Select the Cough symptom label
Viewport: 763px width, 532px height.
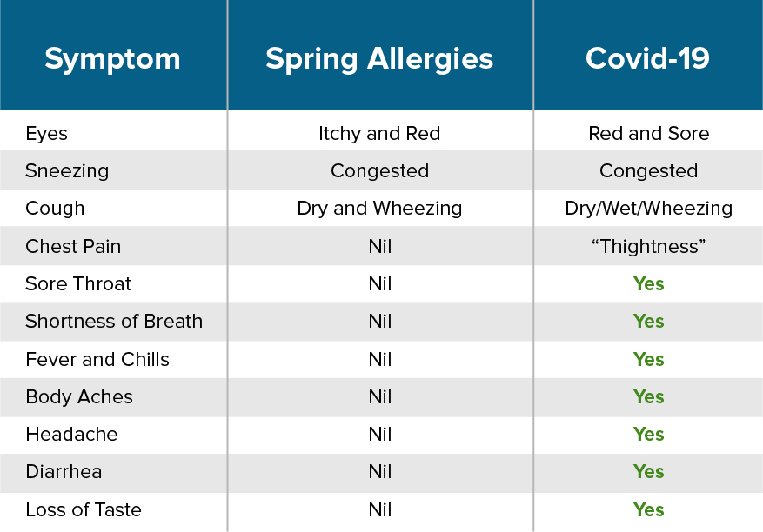(x=55, y=209)
